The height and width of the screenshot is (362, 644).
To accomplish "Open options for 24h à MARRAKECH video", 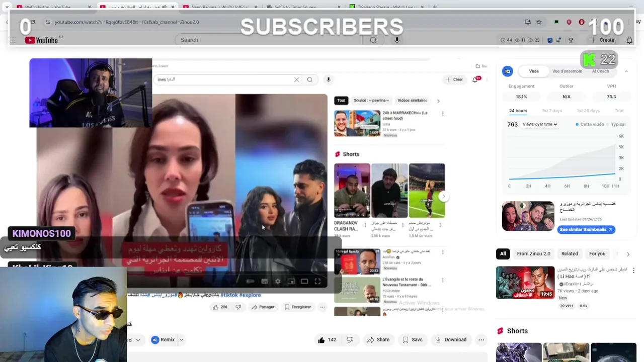I will click(443, 114).
